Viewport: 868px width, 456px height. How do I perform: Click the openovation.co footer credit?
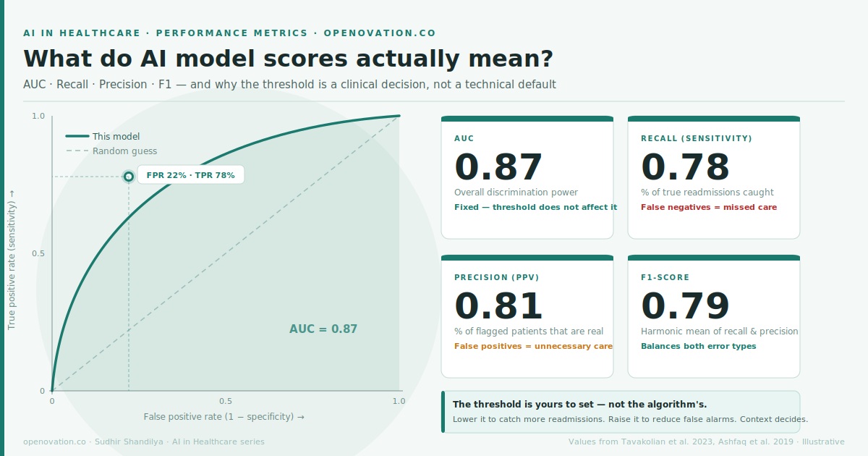[144, 442]
